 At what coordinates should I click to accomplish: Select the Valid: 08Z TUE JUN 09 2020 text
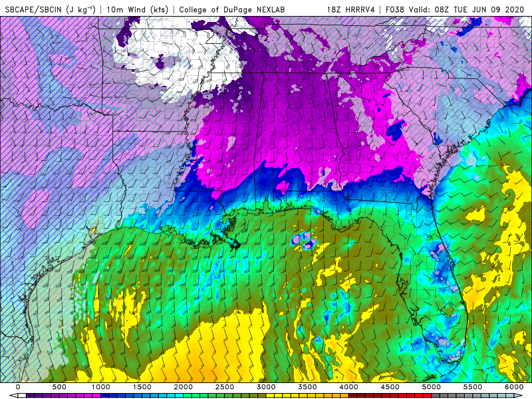(x=466, y=9)
